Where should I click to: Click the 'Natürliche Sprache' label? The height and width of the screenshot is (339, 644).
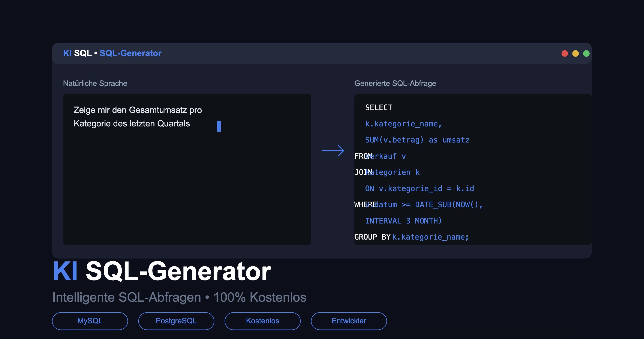pyautogui.click(x=95, y=83)
